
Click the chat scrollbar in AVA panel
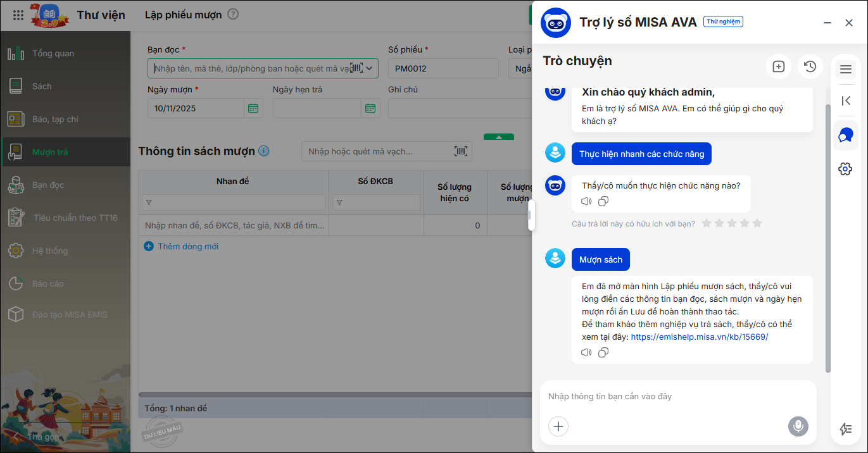tap(827, 239)
